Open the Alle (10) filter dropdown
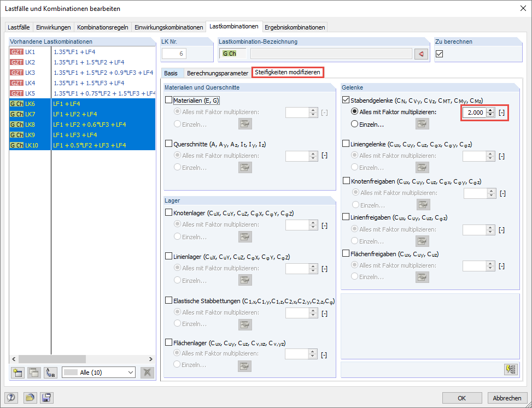This screenshot has height=408, width=532. tap(98, 372)
